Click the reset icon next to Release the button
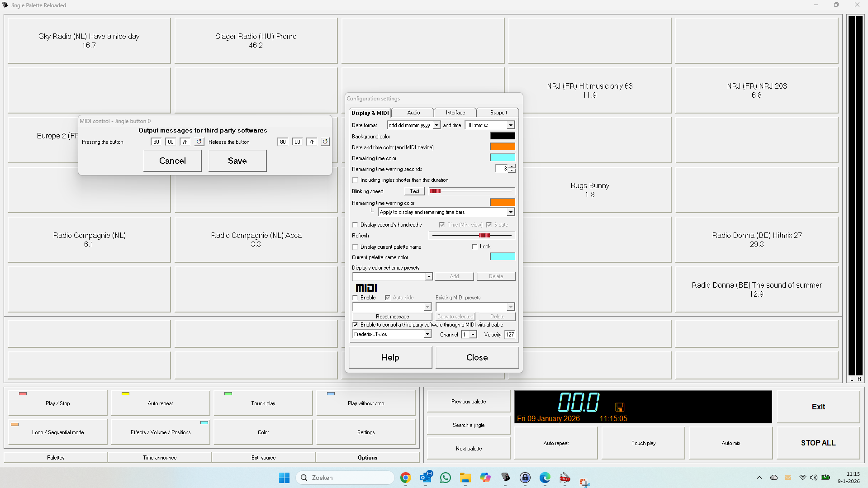The width and height of the screenshot is (868, 488). [x=325, y=142]
